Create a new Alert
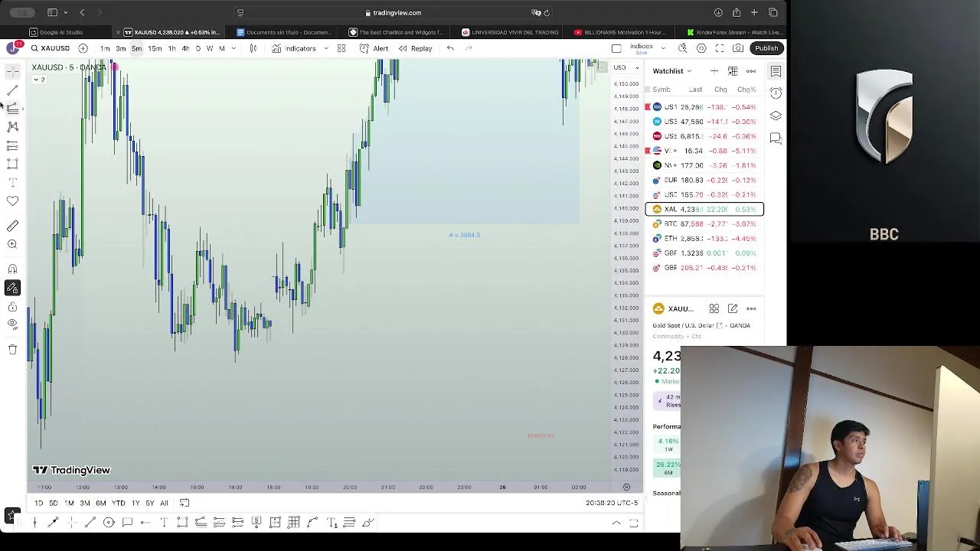The image size is (980, 551). pyautogui.click(x=374, y=48)
